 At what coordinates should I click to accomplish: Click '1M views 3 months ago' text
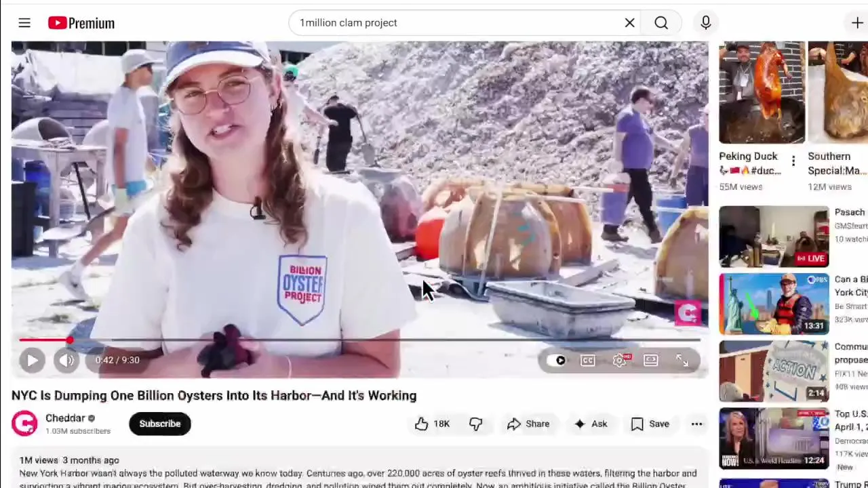69,460
